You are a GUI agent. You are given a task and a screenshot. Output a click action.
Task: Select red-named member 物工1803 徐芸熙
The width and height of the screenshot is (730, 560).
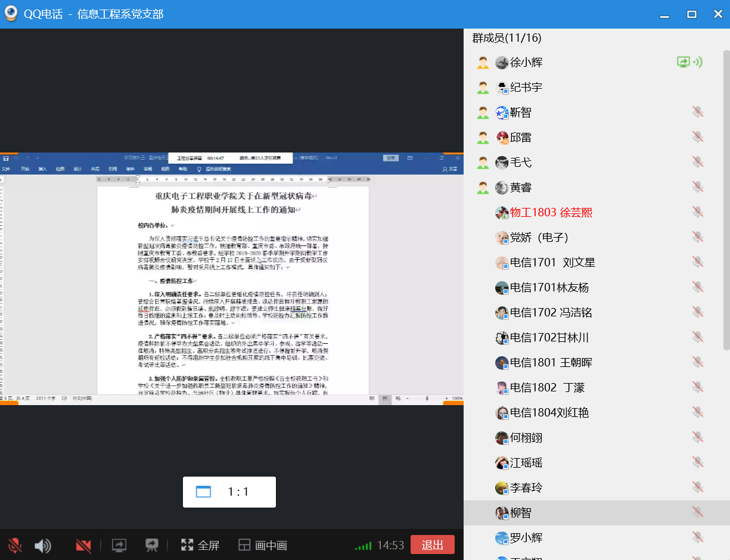tap(551, 213)
